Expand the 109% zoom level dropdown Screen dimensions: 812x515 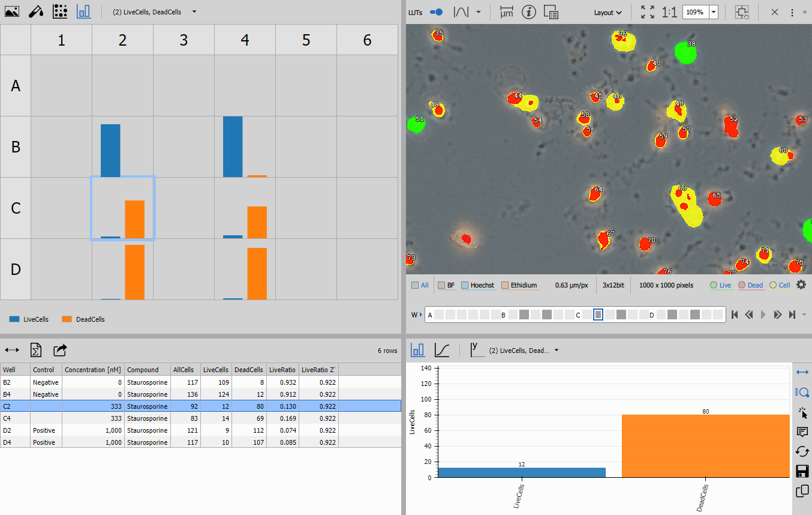714,12
